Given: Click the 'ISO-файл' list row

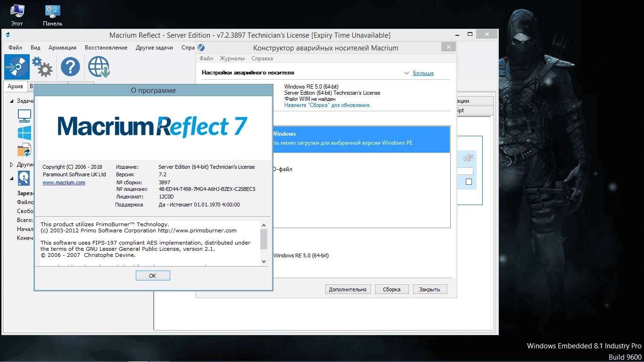Looking at the screenshot, I should click(x=361, y=169).
